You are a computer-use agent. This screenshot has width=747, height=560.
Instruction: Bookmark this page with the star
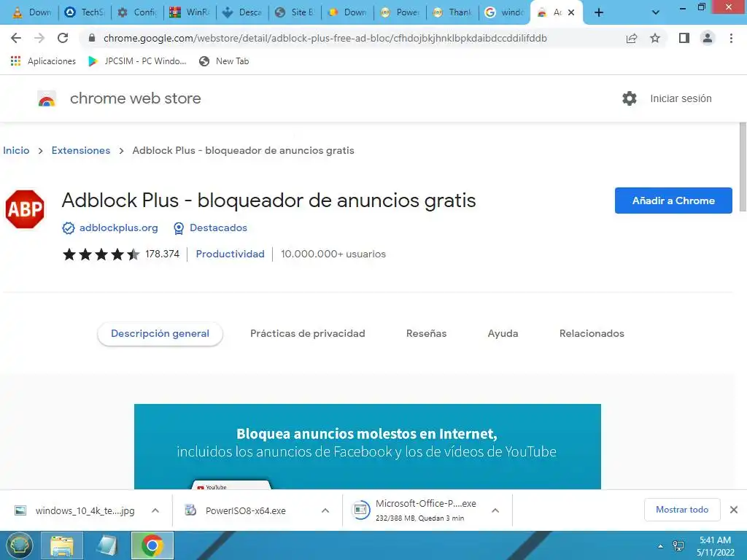(x=655, y=38)
